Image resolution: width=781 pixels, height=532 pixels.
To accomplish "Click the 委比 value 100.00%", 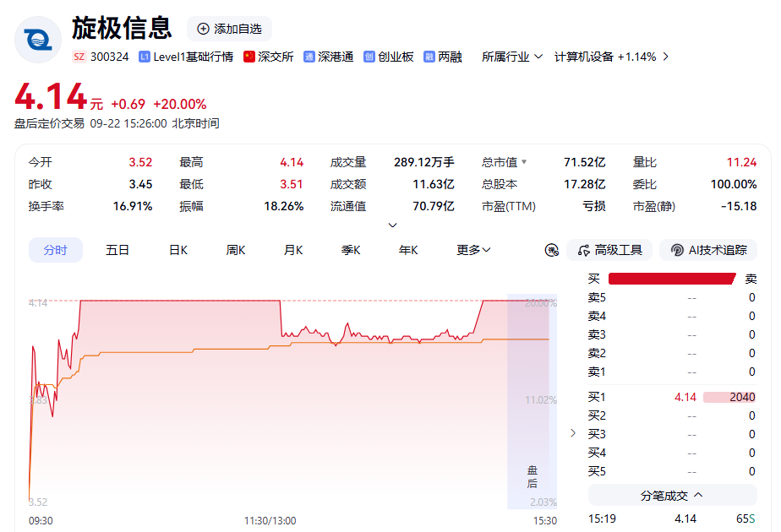I will (x=733, y=184).
